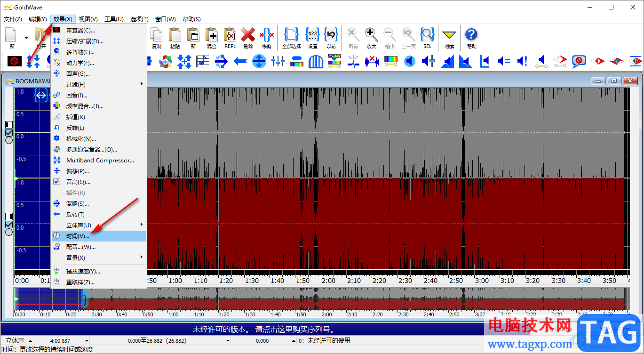Click the Zoom In (放大) magnifier icon
Viewport: 644px width, 354px height.
tap(371, 35)
